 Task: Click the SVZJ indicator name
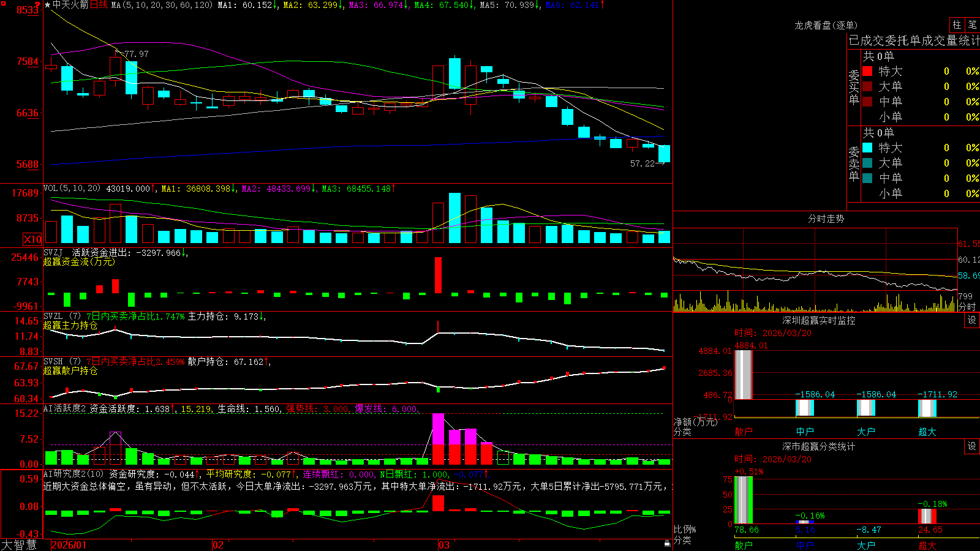53,252
